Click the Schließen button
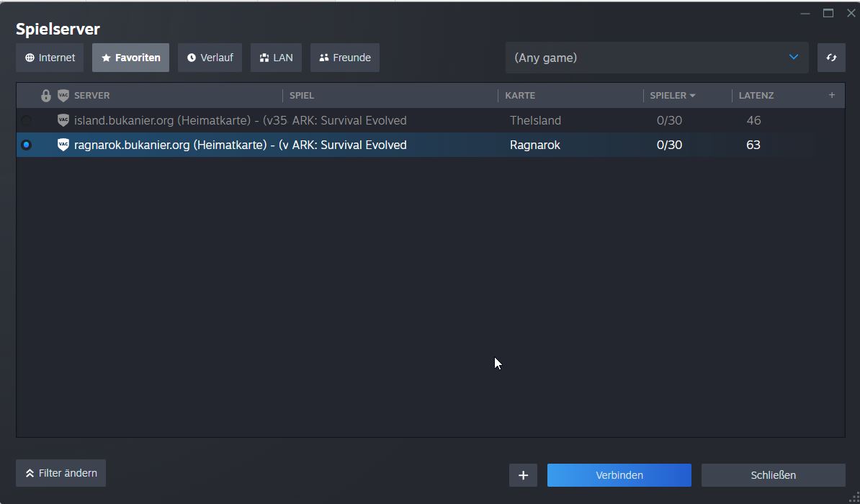Screen dimensions: 860x504 773,475
